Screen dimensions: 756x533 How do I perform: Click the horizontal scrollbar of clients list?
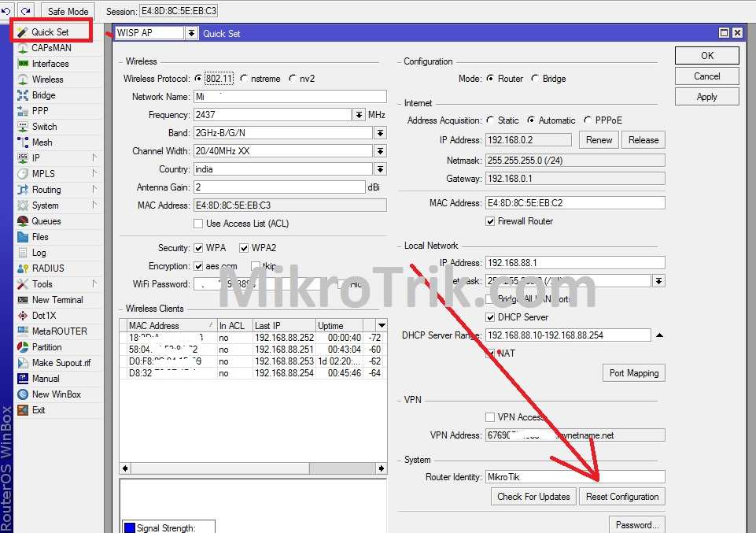[253, 468]
